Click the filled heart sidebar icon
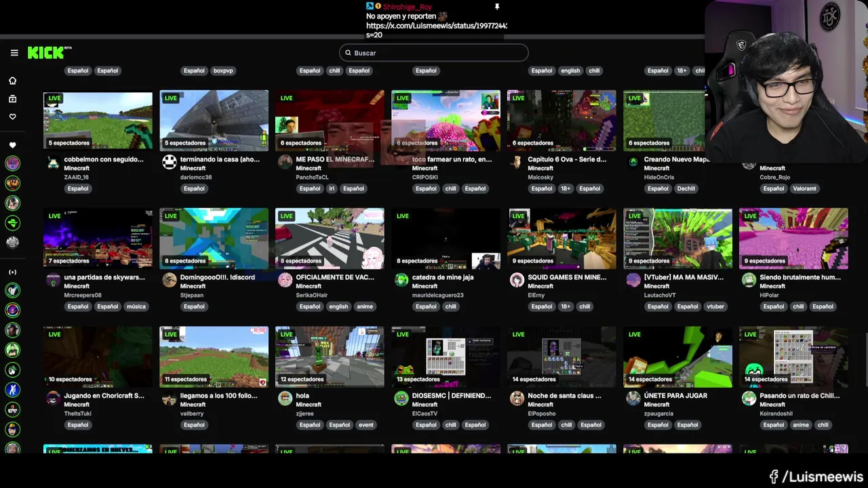This screenshot has height=488, width=868. pos(12,145)
